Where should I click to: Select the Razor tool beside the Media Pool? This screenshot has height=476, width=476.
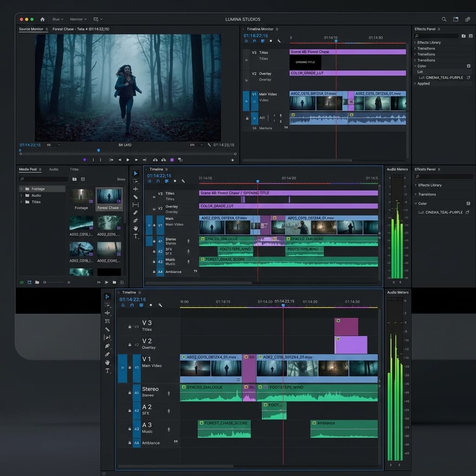(135, 197)
